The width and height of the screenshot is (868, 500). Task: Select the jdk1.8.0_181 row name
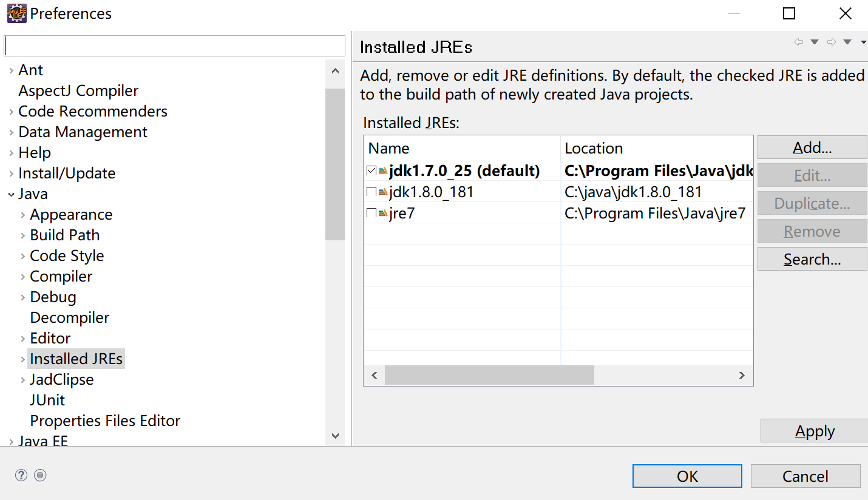[x=431, y=192]
